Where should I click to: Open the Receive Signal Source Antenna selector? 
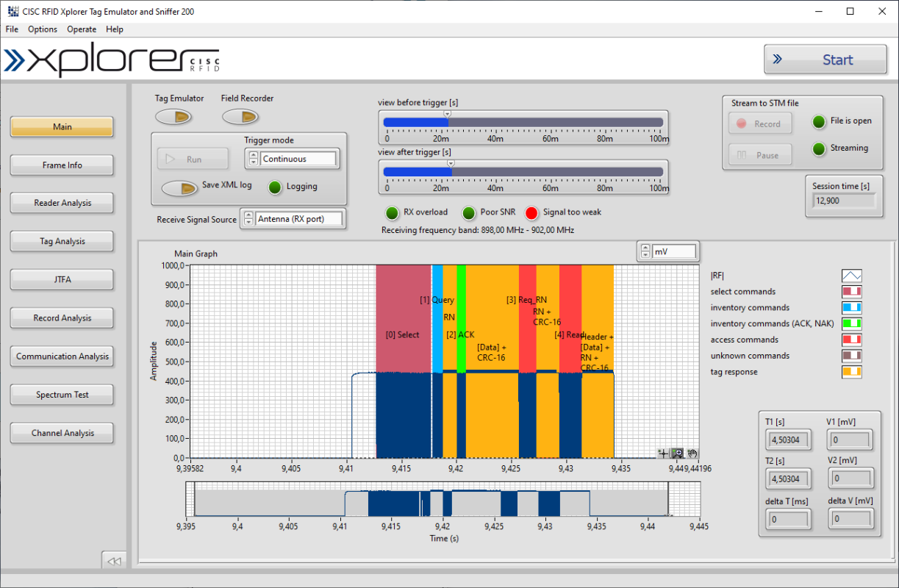(x=300, y=219)
